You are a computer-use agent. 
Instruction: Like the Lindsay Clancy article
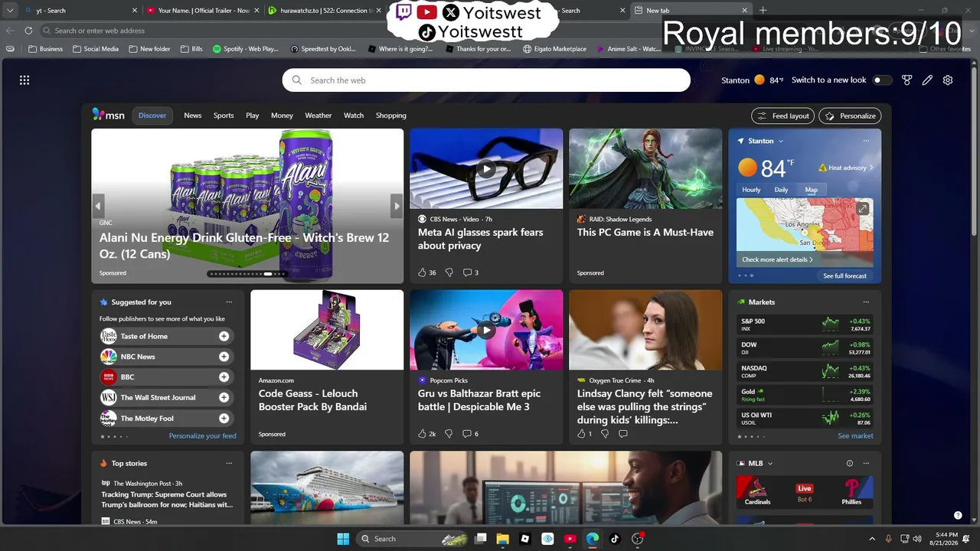pyautogui.click(x=581, y=434)
